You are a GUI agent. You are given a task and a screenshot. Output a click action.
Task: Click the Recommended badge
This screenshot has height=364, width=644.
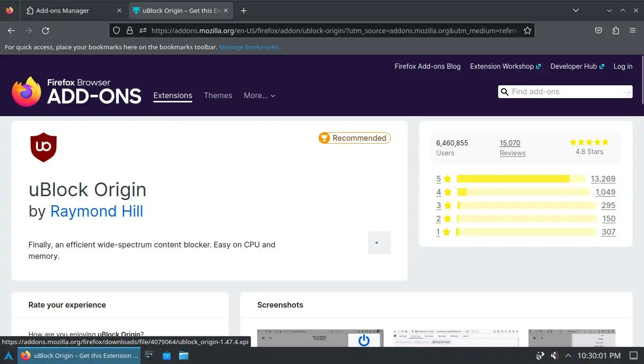coord(355,138)
